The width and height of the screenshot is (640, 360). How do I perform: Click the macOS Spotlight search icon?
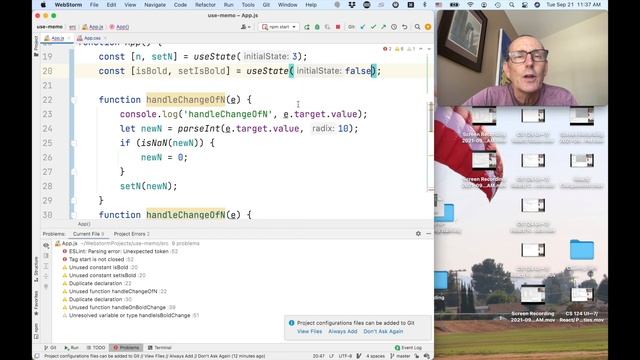coord(511,4)
